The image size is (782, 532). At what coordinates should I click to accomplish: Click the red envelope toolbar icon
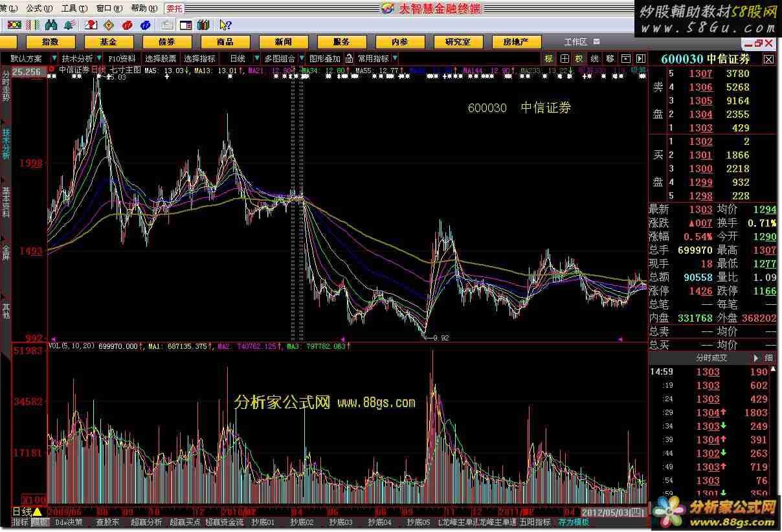point(91,25)
